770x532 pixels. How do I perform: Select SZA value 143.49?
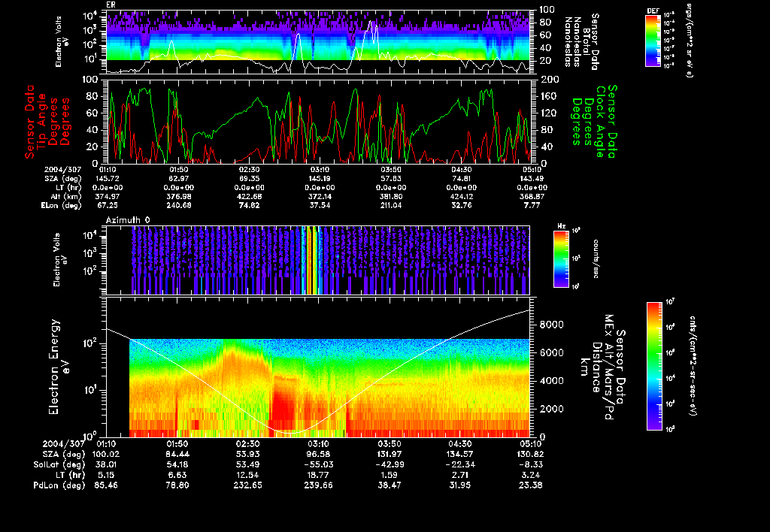pos(532,179)
